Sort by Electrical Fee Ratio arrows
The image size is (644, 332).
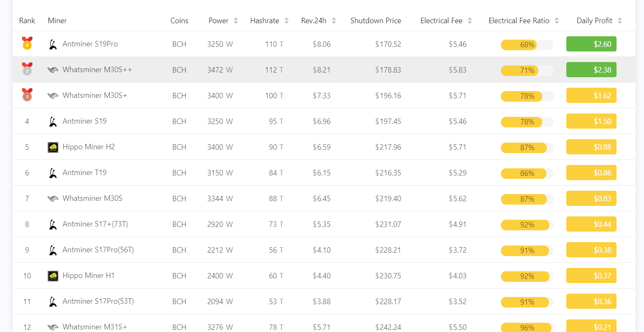coord(557,21)
